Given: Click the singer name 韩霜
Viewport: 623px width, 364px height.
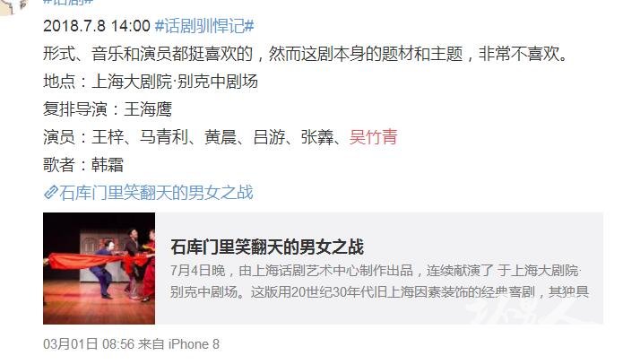Looking at the screenshot, I should [x=108, y=165].
